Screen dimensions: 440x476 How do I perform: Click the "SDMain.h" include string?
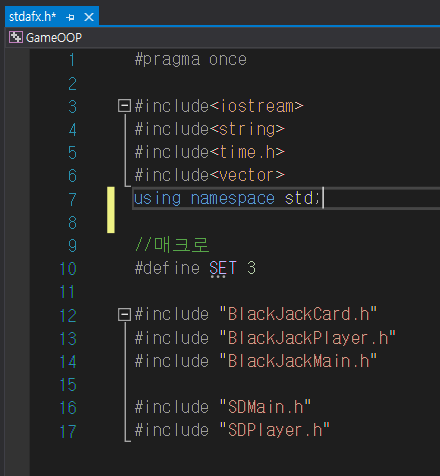[265, 407]
